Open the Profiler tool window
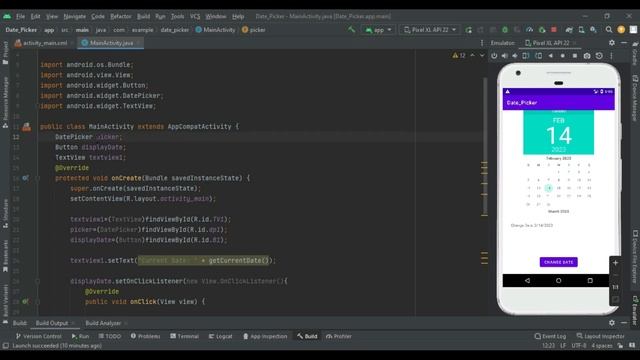Viewport: 640px width, 360px height. (339, 336)
